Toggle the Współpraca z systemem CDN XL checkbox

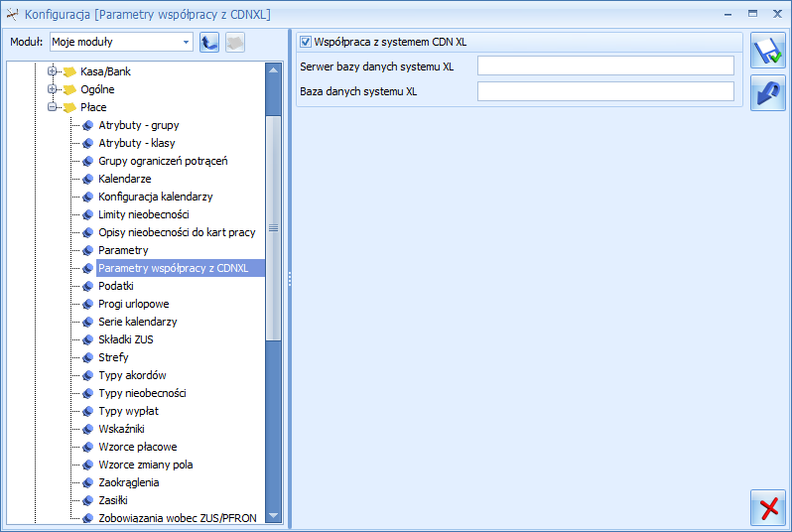tap(306, 42)
